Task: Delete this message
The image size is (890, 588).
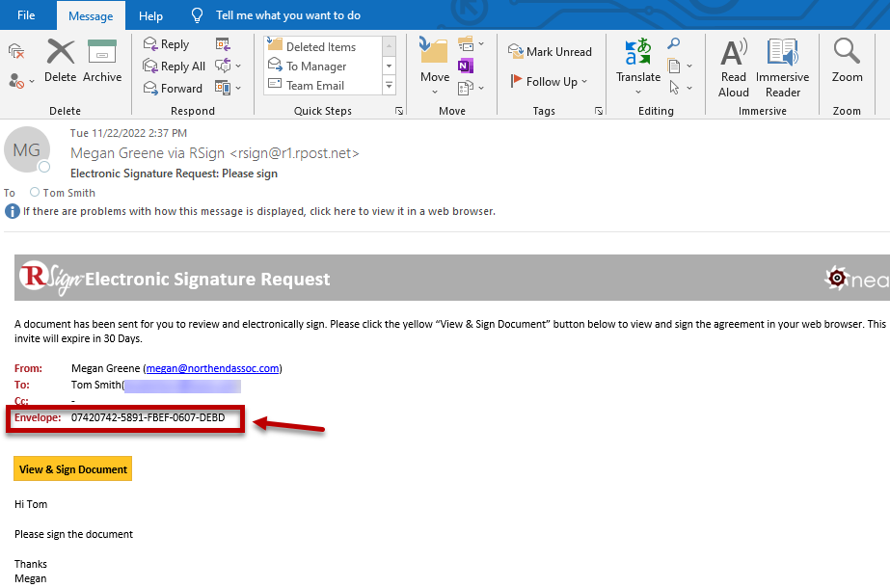Action: point(60,62)
